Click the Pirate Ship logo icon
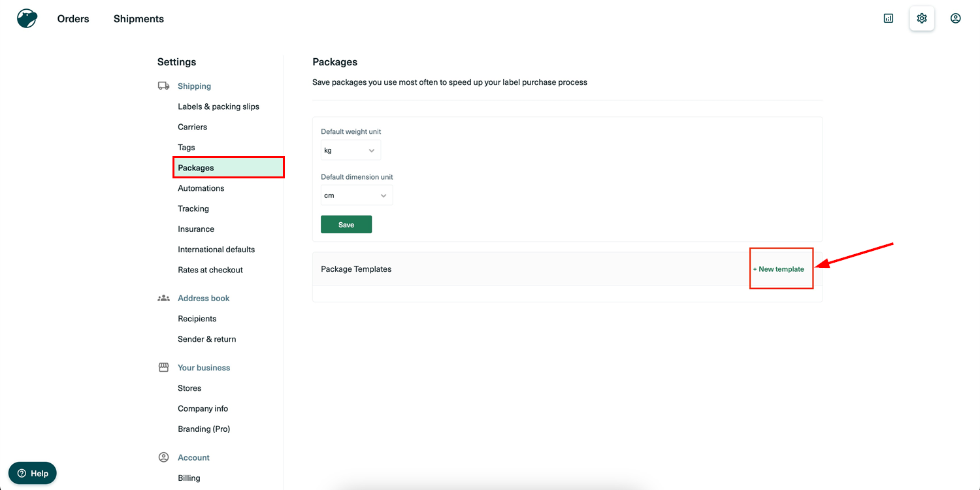The image size is (980, 490). pyautogui.click(x=27, y=18)
